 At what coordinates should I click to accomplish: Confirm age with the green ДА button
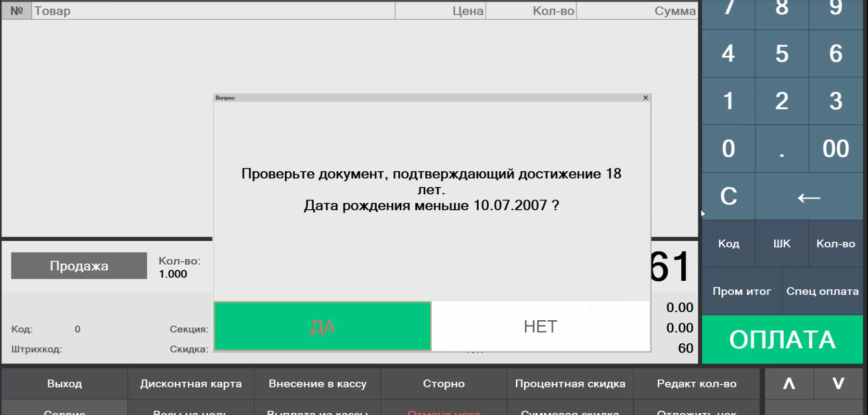322,327
